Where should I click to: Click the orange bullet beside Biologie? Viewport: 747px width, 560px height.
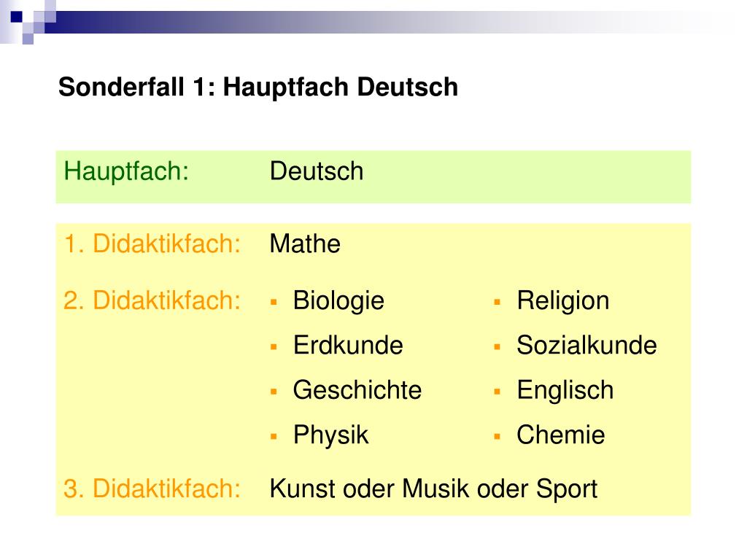click(274, 302)
